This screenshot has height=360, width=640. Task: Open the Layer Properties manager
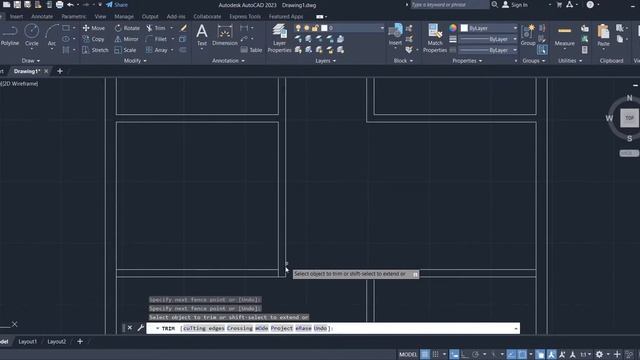(x=279, y=38)
